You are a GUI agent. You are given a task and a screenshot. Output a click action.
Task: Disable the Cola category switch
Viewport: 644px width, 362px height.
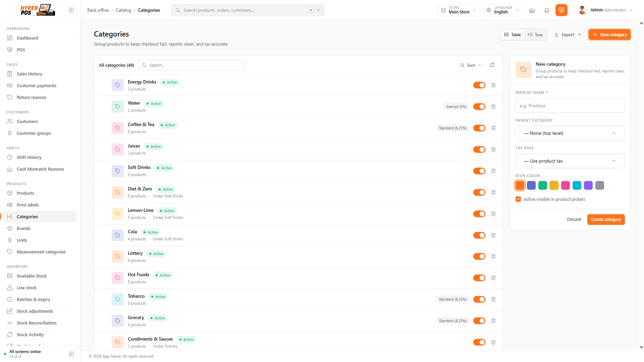[x=479, y=235]
